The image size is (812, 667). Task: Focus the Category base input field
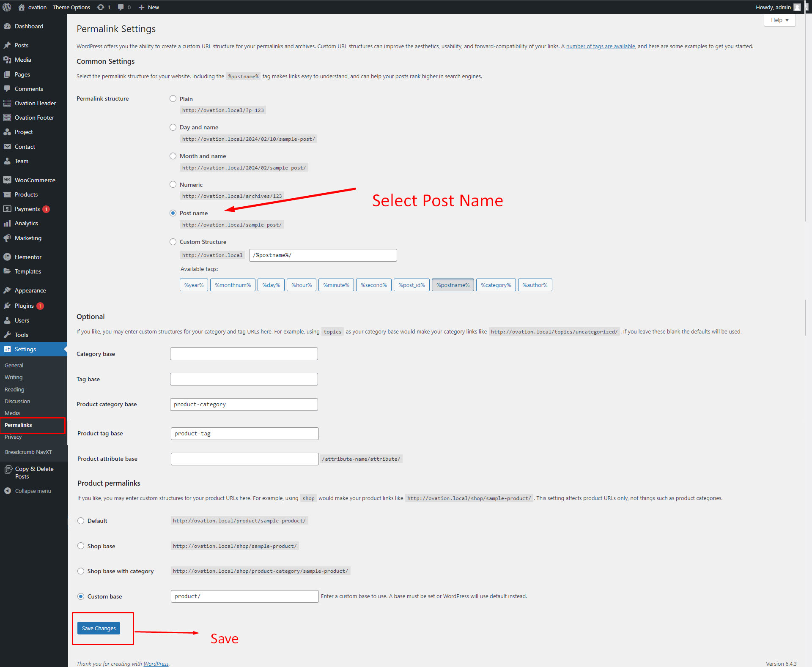pyautogui.click(x=244, y=354)
